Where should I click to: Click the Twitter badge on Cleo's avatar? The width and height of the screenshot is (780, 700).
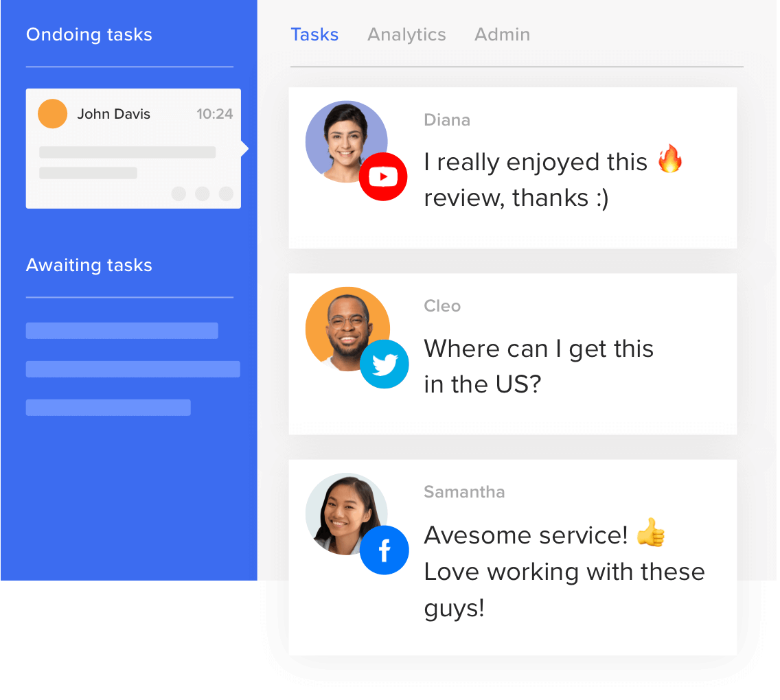click(385, 364)
